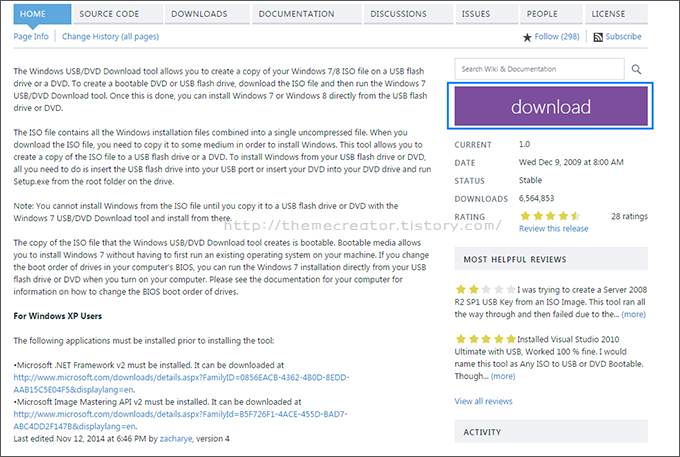Click the 28 ratings text
The width and height of the screenshot is (680, 457).
629,216
